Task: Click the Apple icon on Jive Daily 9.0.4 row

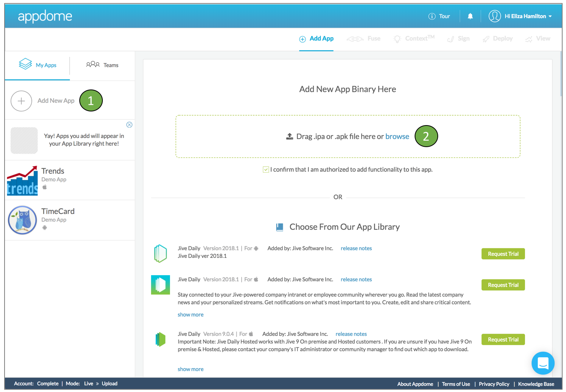Action: 251,334
